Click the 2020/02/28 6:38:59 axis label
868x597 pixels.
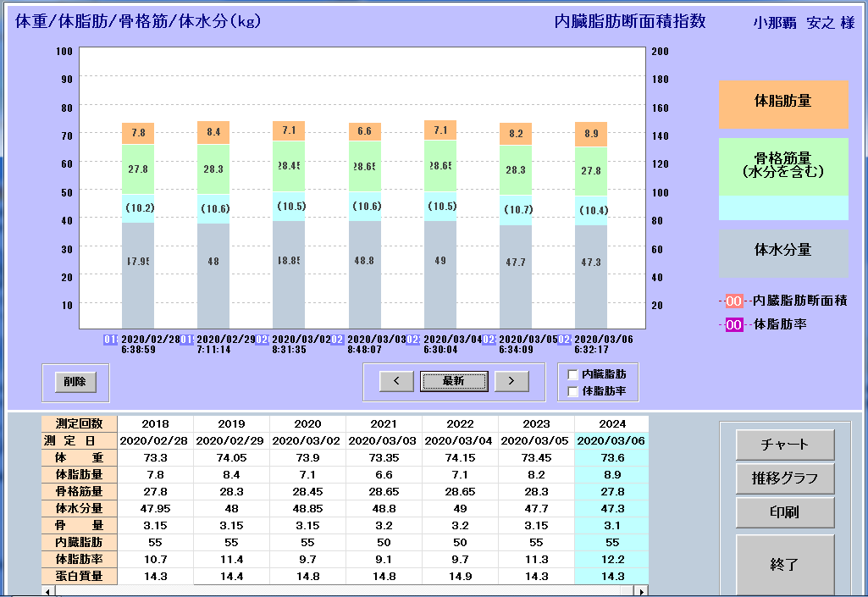coord(151,345)
